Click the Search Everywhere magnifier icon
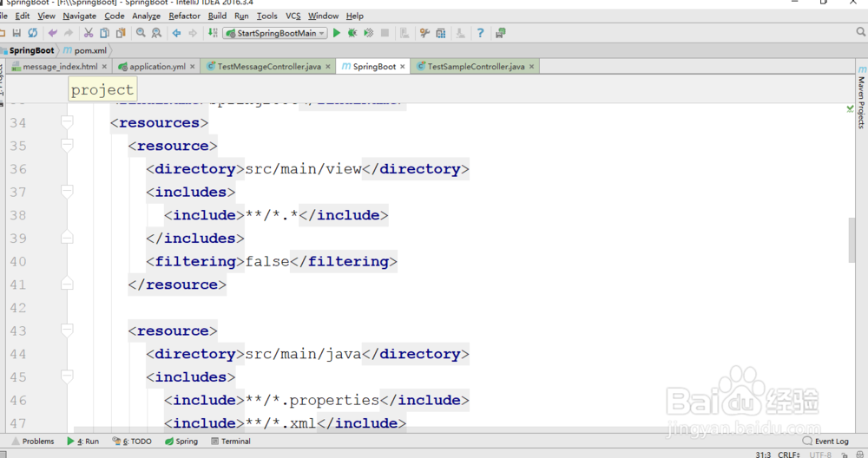Image resolution: width=868 pixels, height=458 pixels. (x=861, y=33)
